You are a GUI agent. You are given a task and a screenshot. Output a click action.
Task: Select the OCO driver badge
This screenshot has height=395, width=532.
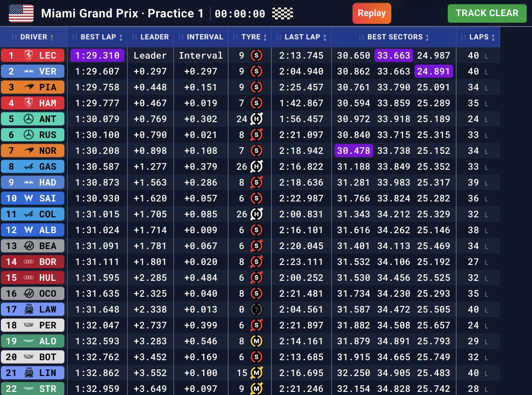tap(33, 294)
